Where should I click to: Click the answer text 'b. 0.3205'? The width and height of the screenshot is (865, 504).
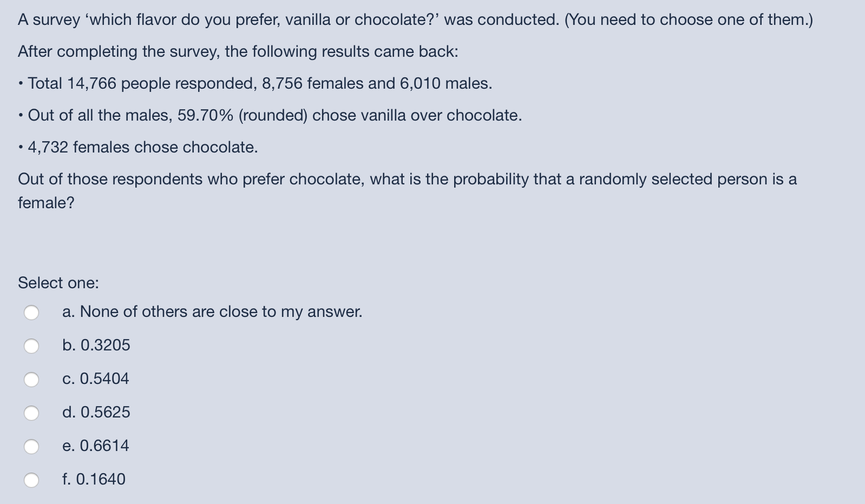tap(96, 345)
